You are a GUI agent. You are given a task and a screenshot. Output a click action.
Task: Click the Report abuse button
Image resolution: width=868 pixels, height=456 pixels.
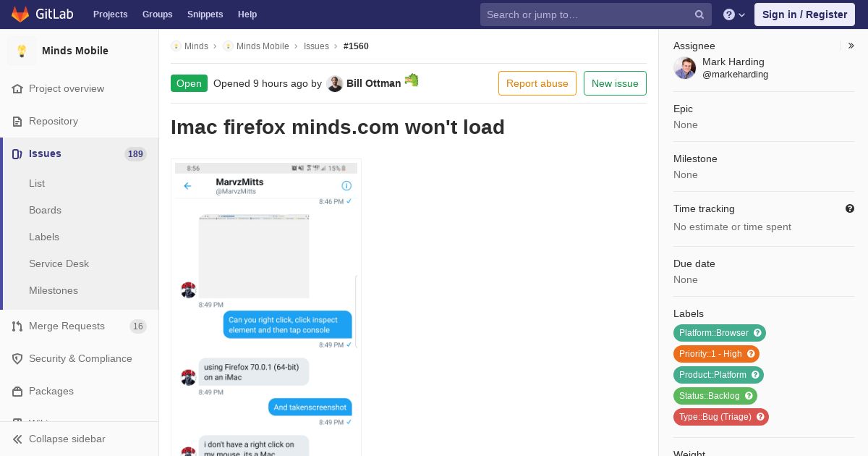click(x=537, y=83)
